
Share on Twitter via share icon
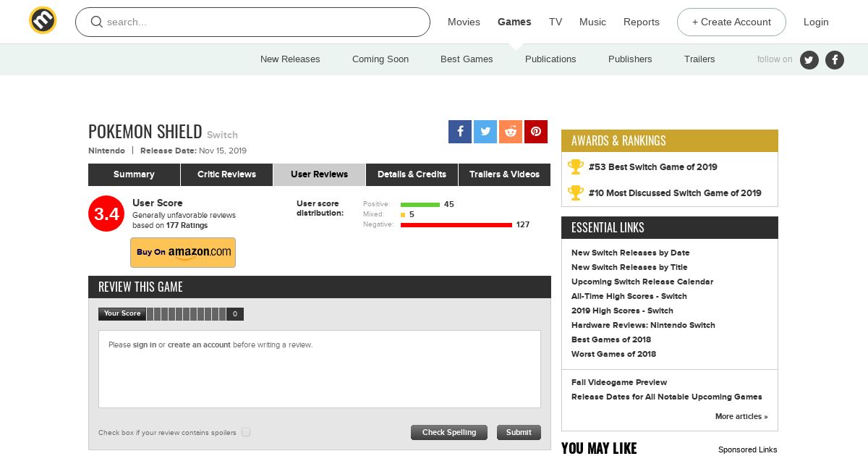(485, 132)
